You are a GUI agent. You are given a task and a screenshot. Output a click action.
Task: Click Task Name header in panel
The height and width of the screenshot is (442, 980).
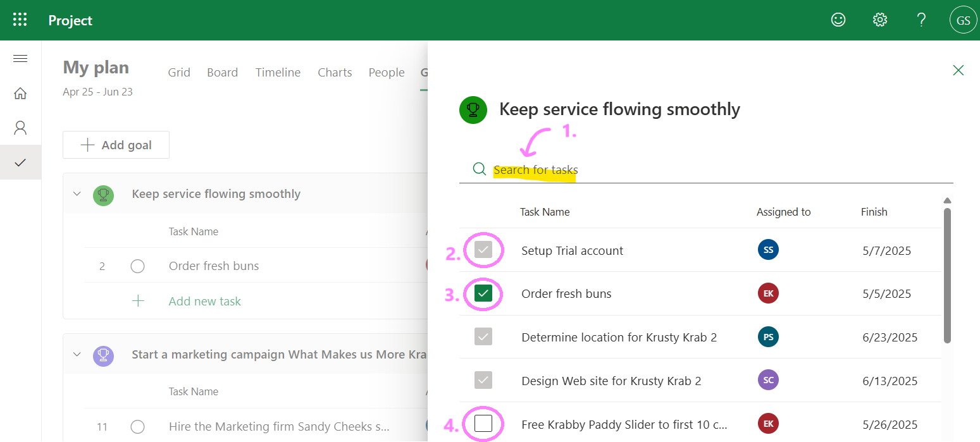coord(545,212)
